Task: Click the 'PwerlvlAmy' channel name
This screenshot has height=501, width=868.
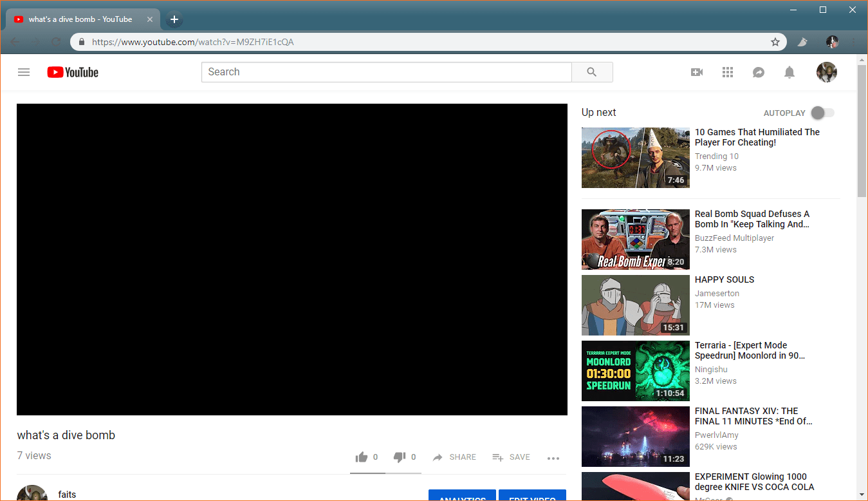Action: point(716,435)
